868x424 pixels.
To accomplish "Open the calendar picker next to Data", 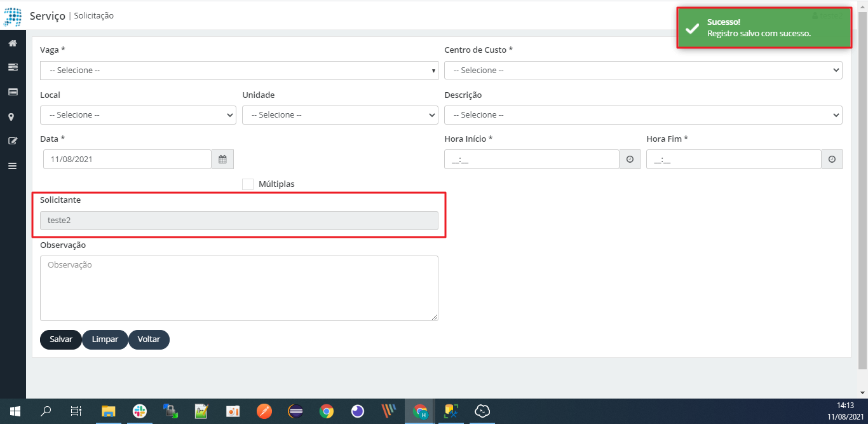I will (222, 160).
